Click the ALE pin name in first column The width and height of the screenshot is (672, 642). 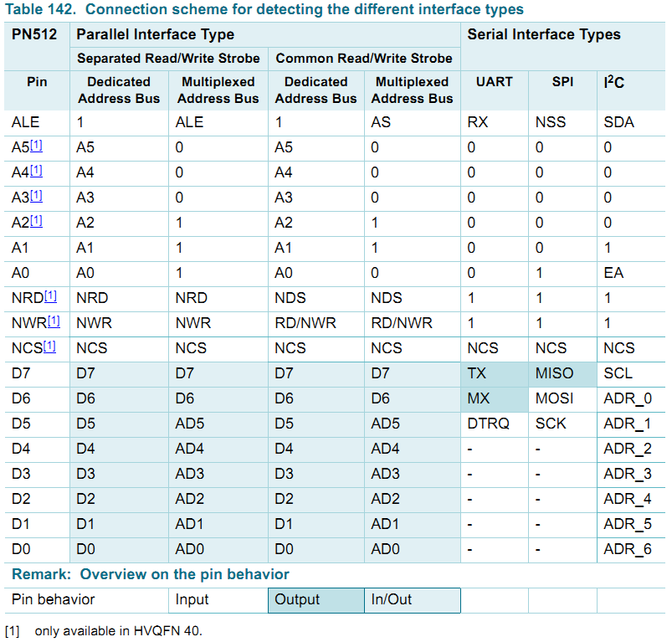(x=25, y=122)
